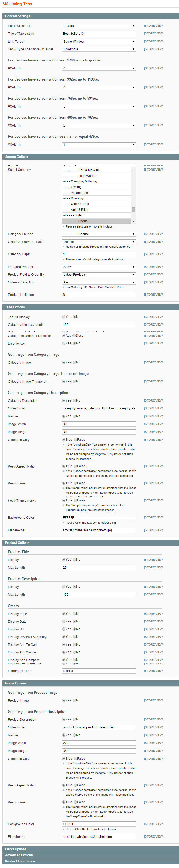Collapse the Image Options section

pos(90,683)
